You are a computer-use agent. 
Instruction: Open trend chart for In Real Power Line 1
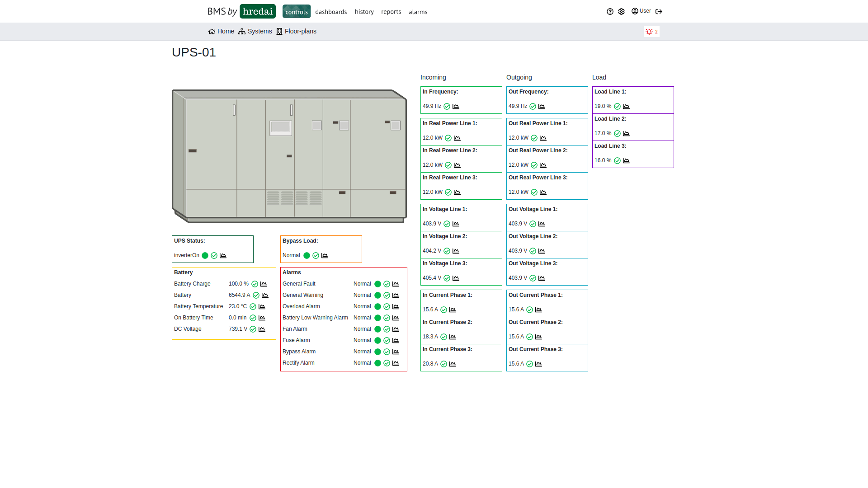[457, 138]
